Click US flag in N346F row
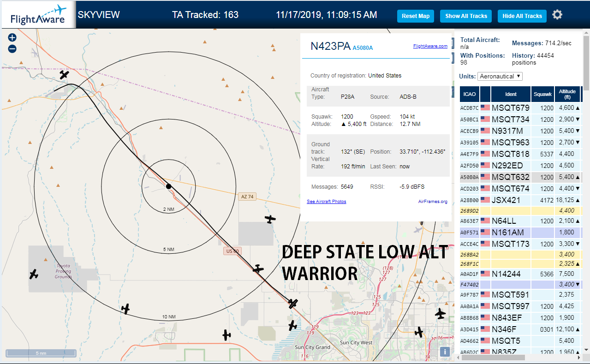Screen dimensions: 590x364 click(x=485, y=329)
